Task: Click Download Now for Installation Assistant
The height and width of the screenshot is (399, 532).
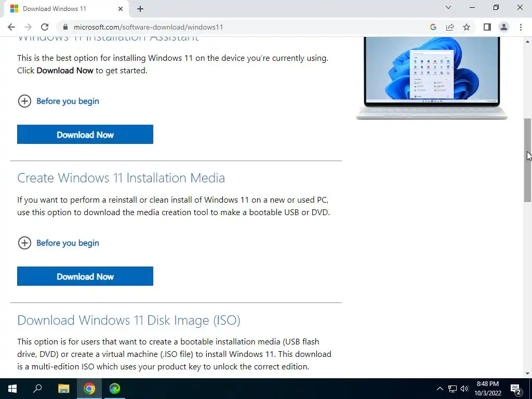Action: [x=85, y=135]
